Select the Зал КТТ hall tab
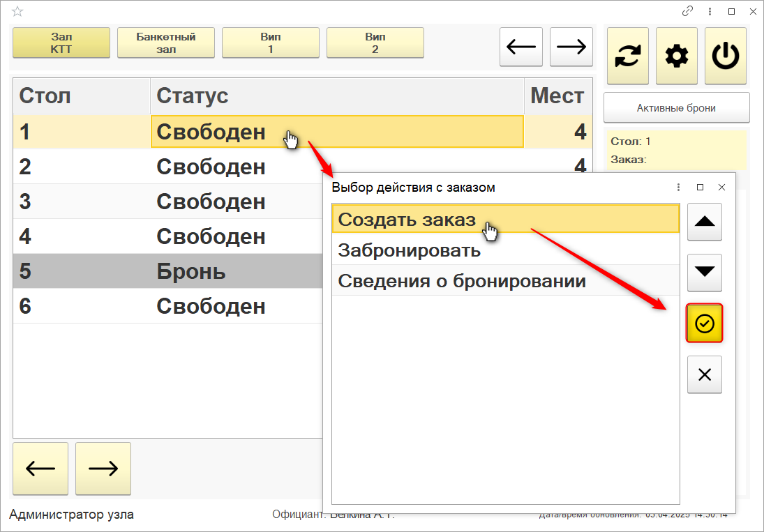Image resolution: width=764 pixels, height=532 pixels. (x=61, y=43)
